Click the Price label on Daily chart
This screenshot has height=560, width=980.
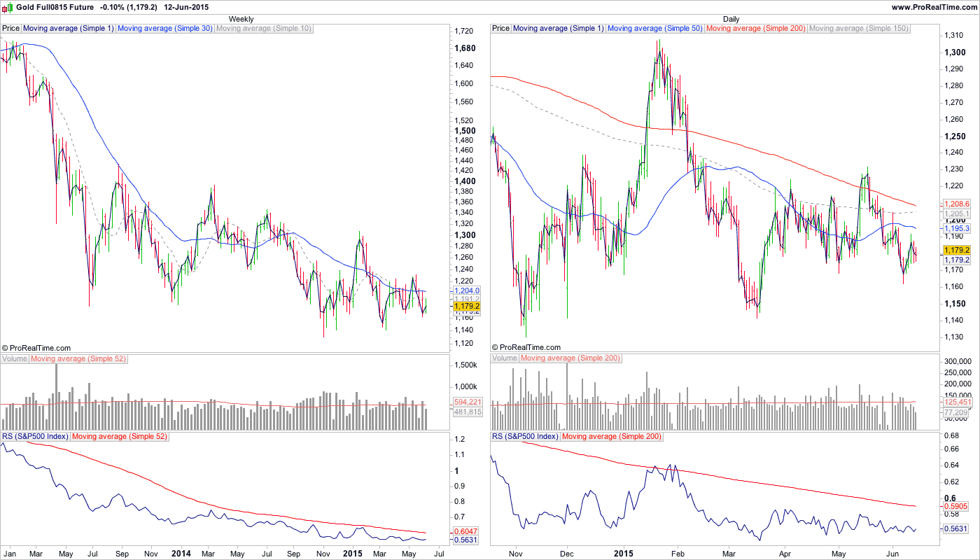(x=500, y=29)
